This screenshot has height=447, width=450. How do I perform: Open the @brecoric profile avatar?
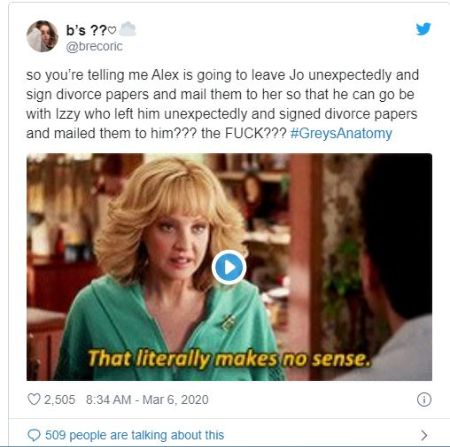pos(42,36)
